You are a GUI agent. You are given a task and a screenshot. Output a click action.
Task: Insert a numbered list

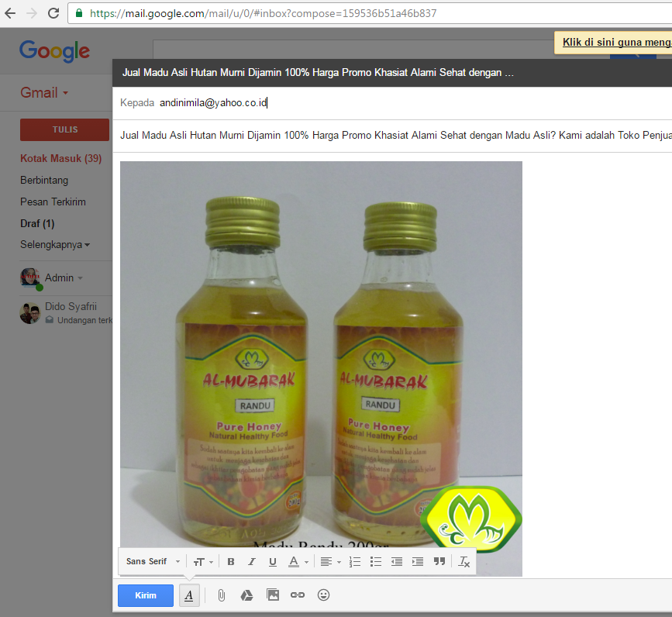tap(355, 562)
